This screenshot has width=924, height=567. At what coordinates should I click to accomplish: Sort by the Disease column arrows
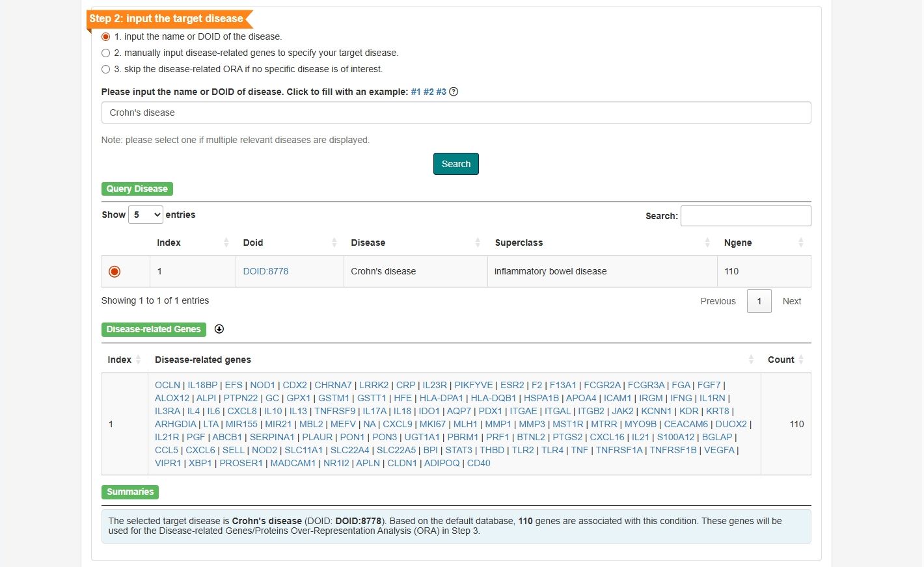[x=478, y=243]
